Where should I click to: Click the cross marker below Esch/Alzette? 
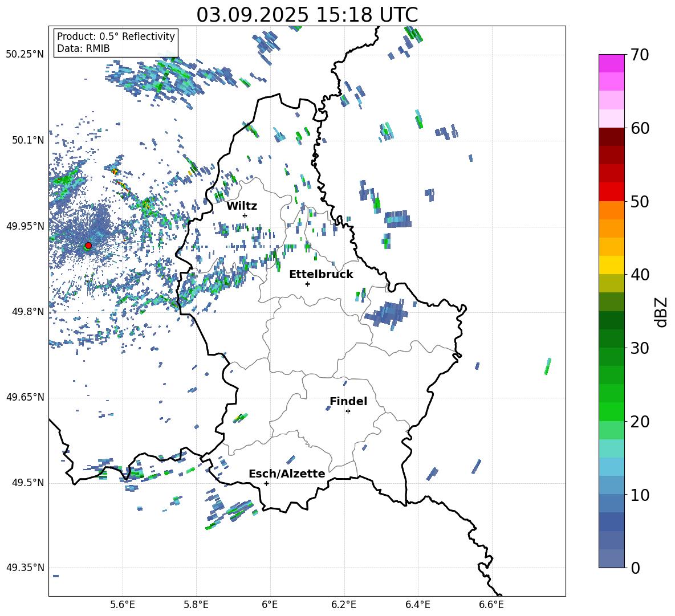tap(266, 483)
